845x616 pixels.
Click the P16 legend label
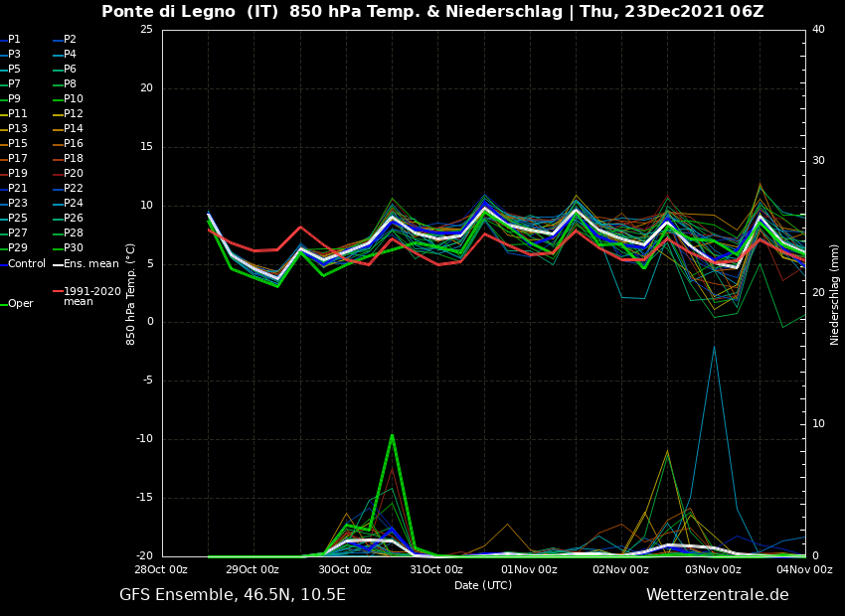tap(73, 144)
